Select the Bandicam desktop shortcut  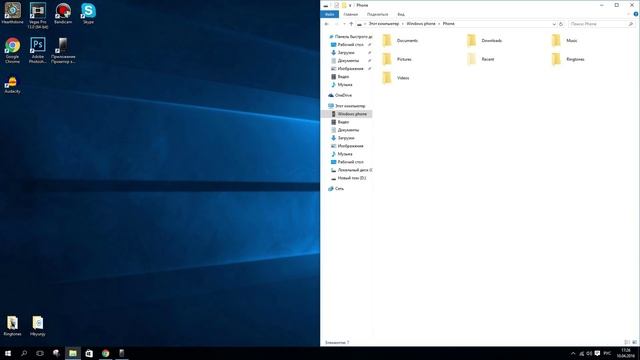pos(63,13)
